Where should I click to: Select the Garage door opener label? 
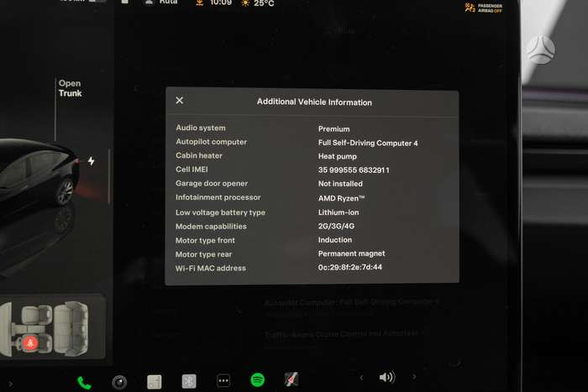coord(212,183)
